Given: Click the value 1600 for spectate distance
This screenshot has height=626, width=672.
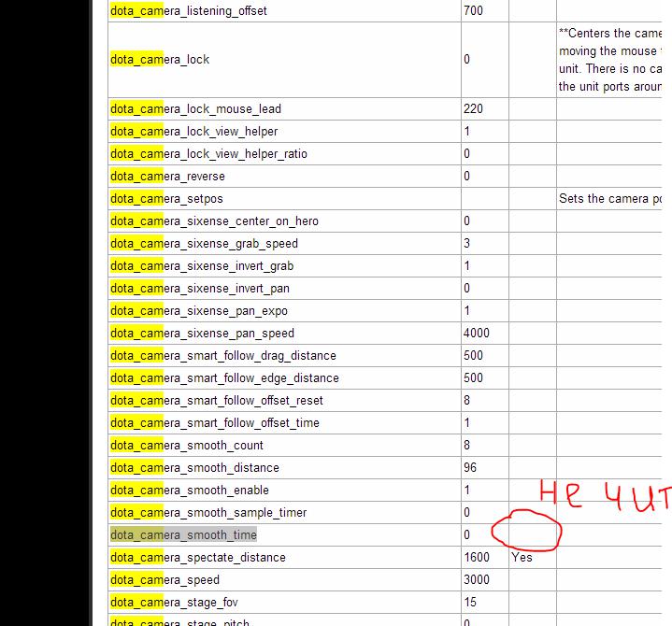Looking at the screenshot, I should (x=477, y=557).
